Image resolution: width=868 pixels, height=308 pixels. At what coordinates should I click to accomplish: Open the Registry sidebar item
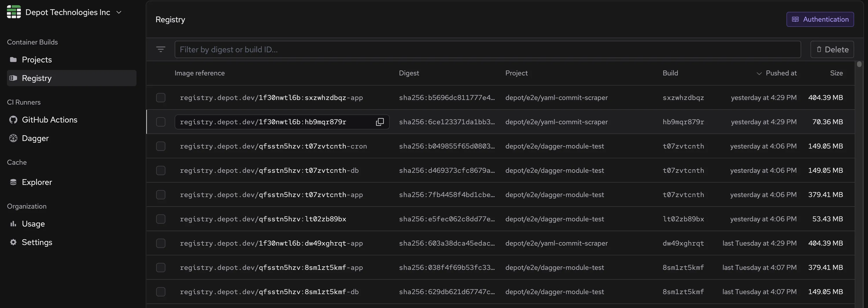click(x=37, y=78)
